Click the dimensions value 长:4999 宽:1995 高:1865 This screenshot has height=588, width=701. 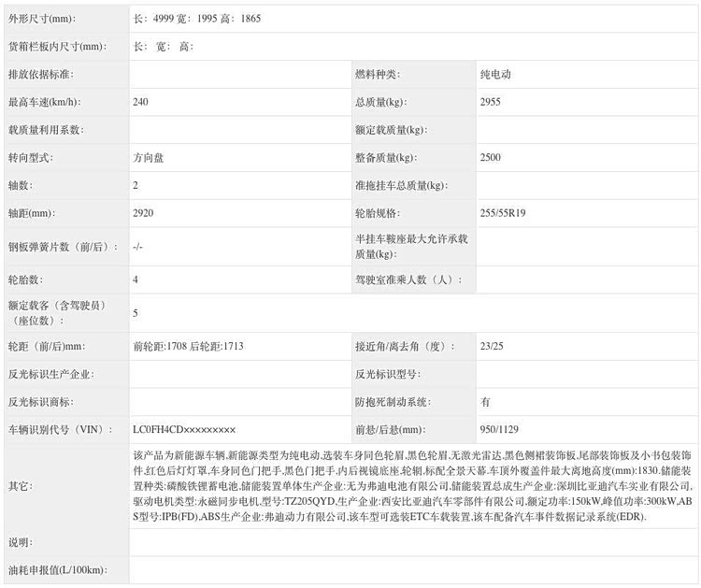point(197,19)
